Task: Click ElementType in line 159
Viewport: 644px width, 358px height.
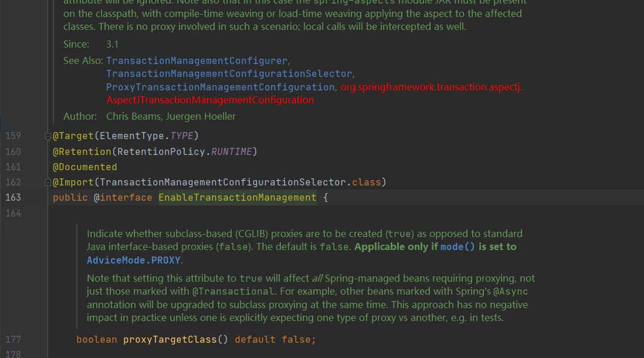Action: (132, 136)
